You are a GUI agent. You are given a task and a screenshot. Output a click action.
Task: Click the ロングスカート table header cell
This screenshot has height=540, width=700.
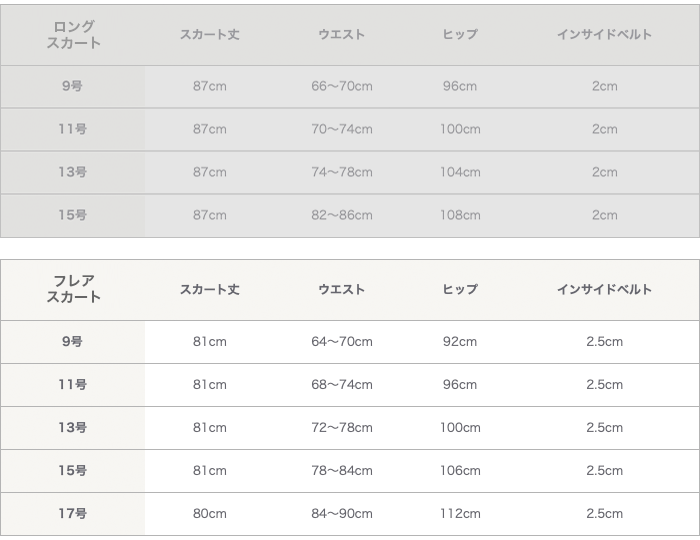pyautogui.click(x=73, y=35)
